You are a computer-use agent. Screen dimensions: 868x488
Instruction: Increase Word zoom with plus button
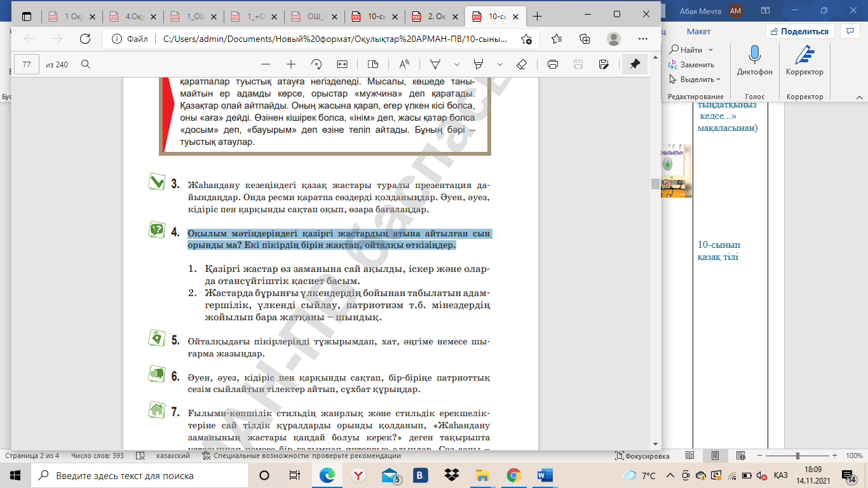click(833, 456)
